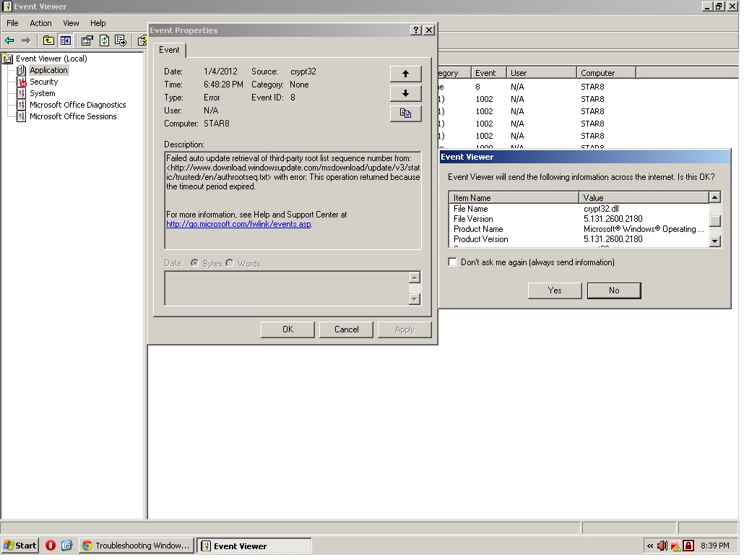Select the list row with Event 8
The height and width of the screenshot is (560, 744).
coord(587,87)
